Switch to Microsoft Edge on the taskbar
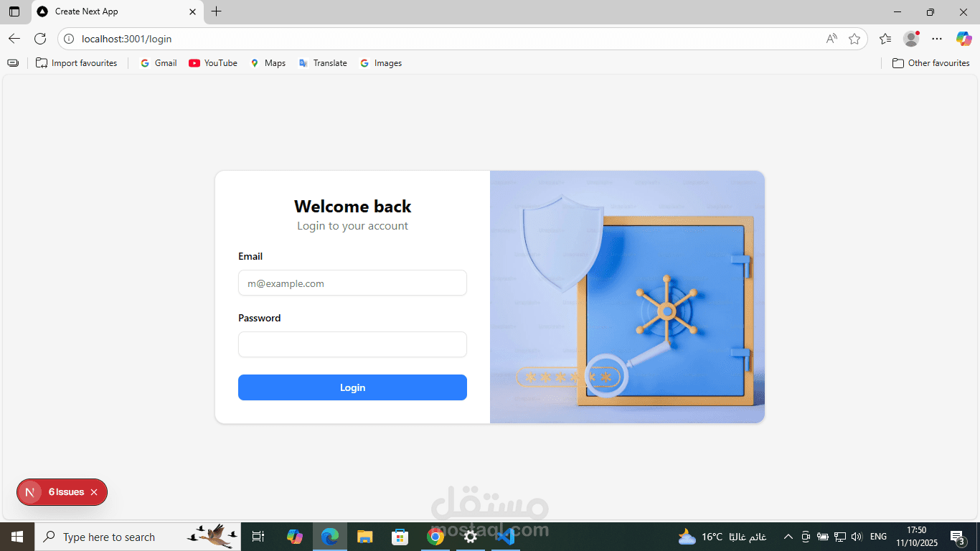 point(330,537)
